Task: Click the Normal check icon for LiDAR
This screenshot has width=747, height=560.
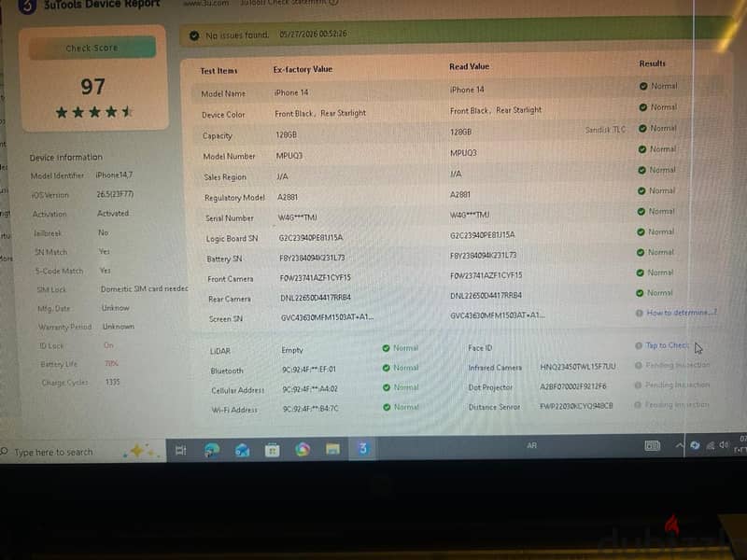Action: tap(386, 348)
